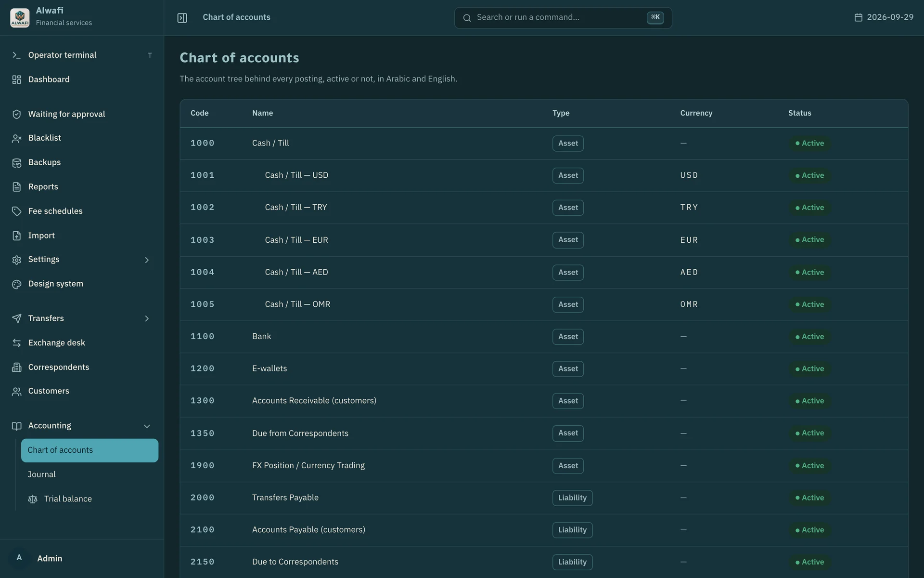This screenshot has height=578, width=924.
Task: Click account code 2150
Action: point(202,562)
